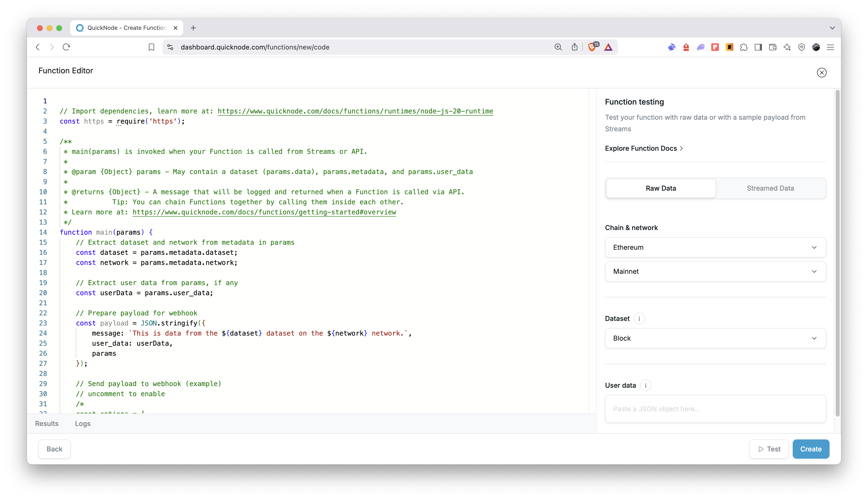Click the orange square extension icon

click(x=729, y=47)
